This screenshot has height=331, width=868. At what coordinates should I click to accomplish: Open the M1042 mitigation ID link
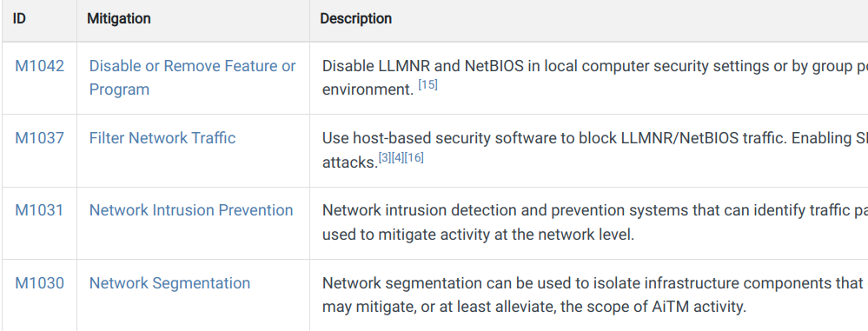coord(39,66)
